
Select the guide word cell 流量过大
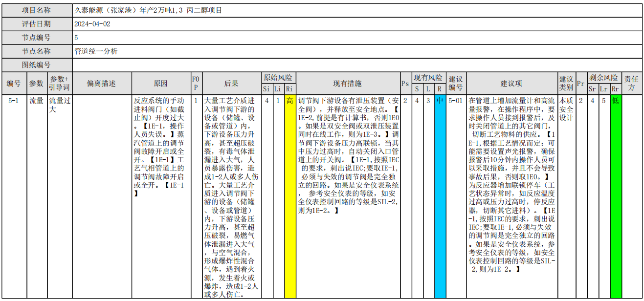pyautogui.click(x=60, y=196)
